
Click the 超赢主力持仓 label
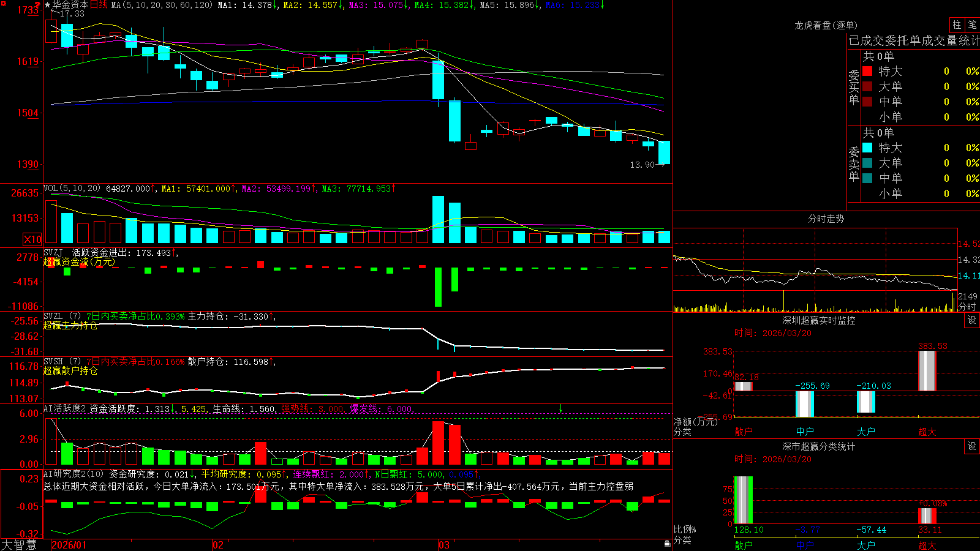click(x=70, y=325)
